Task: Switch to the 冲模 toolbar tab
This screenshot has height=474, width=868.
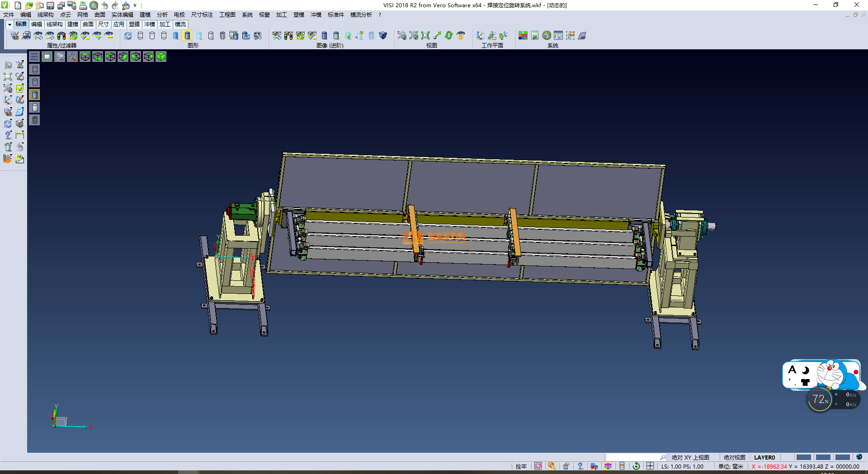Action: point(149,24)
